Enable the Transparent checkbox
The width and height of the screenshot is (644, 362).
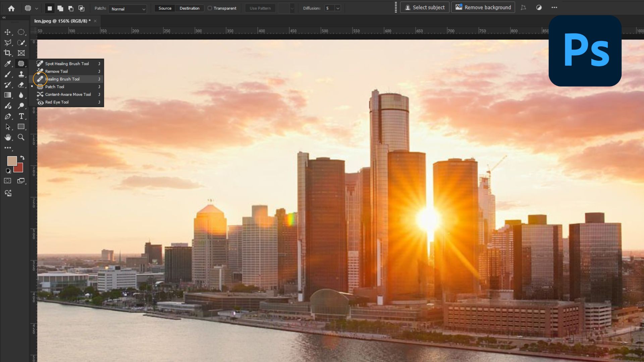(x=210, y=8)
